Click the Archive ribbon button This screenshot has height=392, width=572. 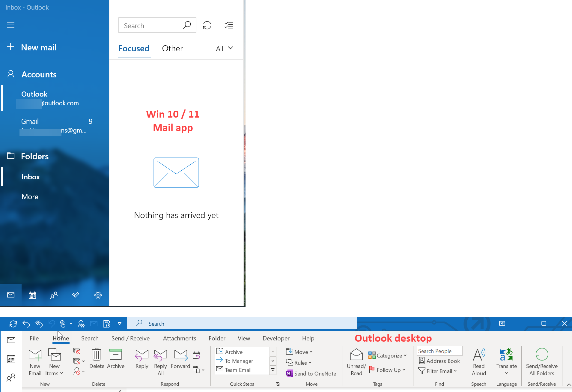click(x=116, y=359)
